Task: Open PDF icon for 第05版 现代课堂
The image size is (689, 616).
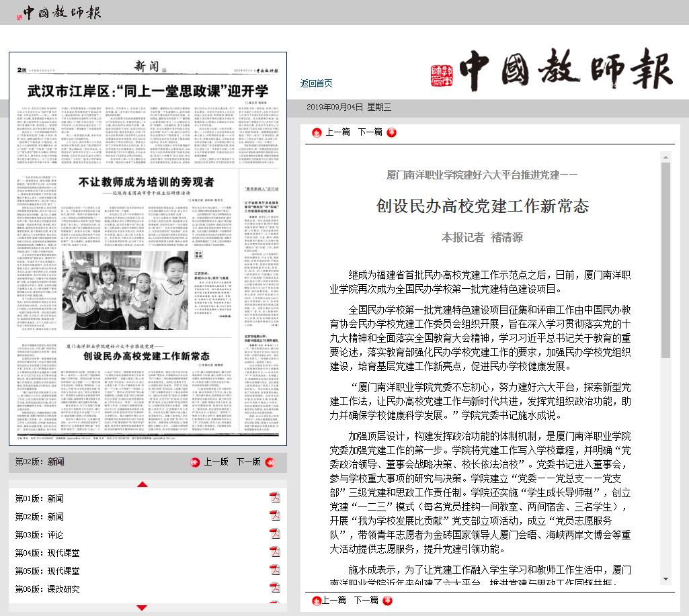Action: coord(274,570)
